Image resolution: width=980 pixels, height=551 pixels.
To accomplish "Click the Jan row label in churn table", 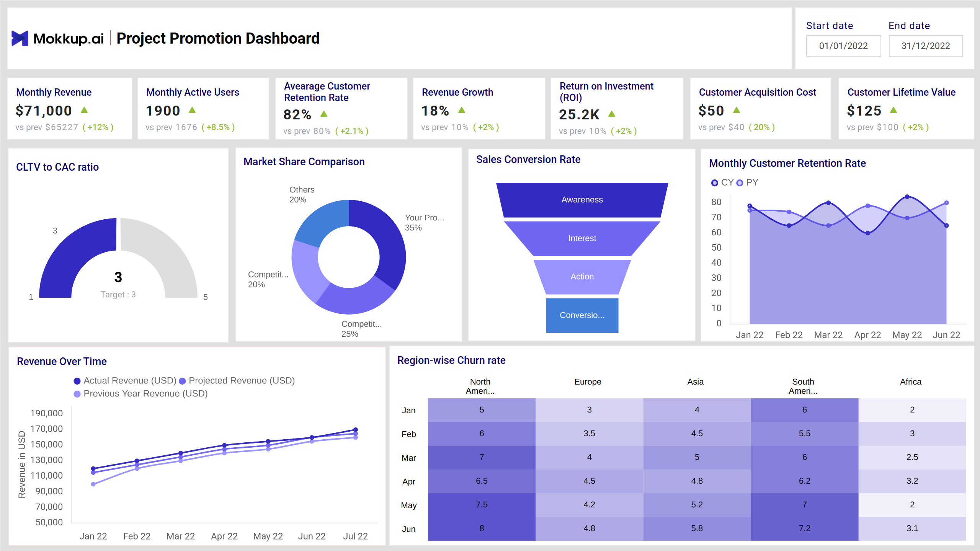I will click(408, 411).
